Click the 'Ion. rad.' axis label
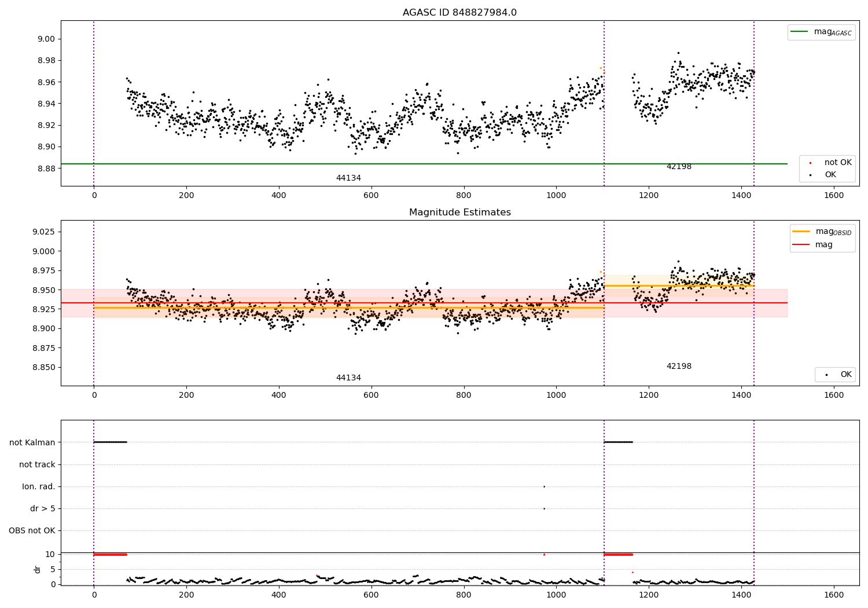The height and width of the screenshot is (608, 868). [x=39, y=486]
